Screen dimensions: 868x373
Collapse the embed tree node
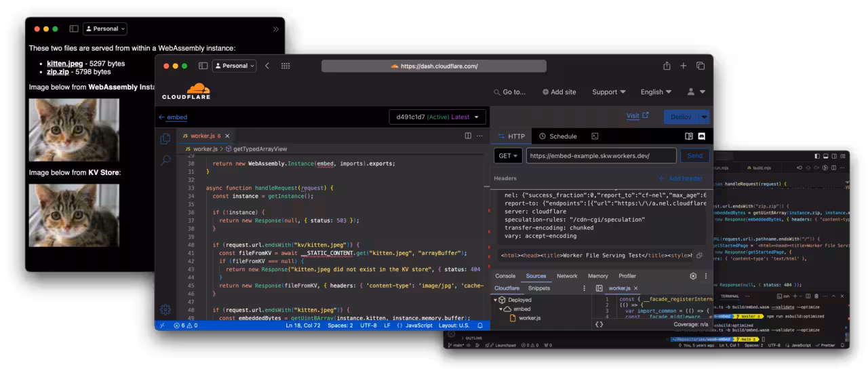tap(501, 309)
